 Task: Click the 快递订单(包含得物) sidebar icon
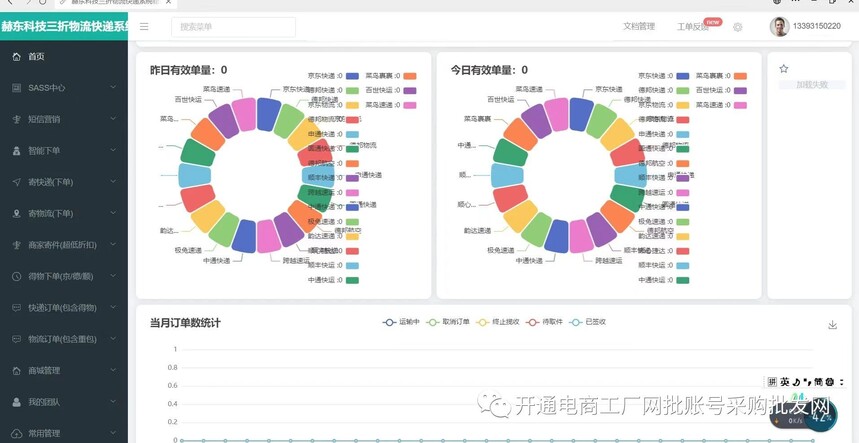coord(16,308)
